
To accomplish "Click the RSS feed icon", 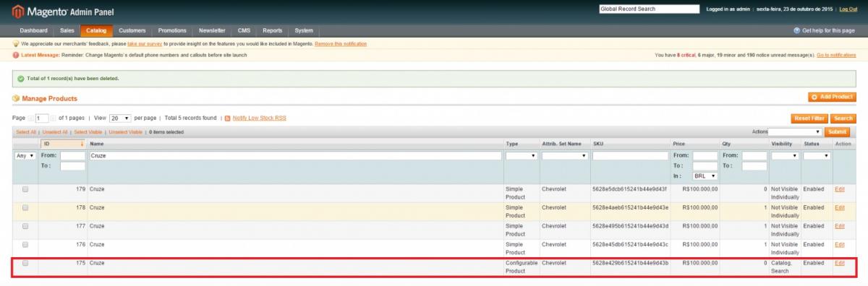I will coord(227,118).
